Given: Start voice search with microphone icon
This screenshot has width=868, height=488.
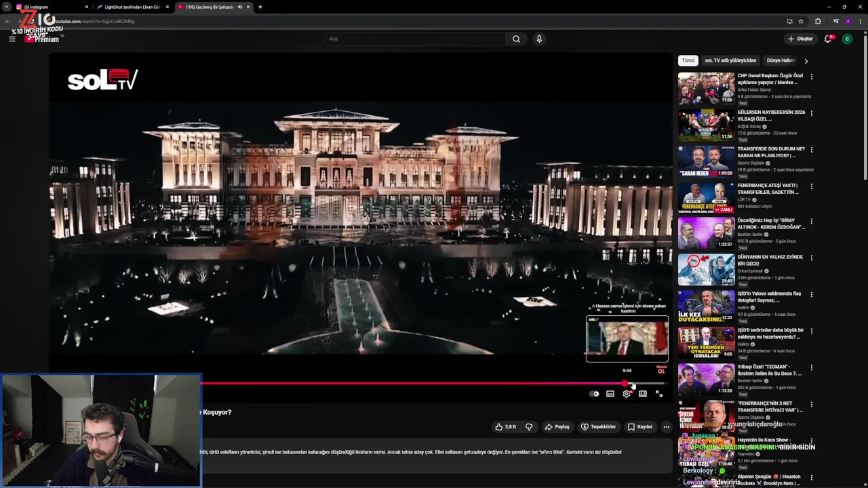Looking at the screenshot, I should point(539,39).
